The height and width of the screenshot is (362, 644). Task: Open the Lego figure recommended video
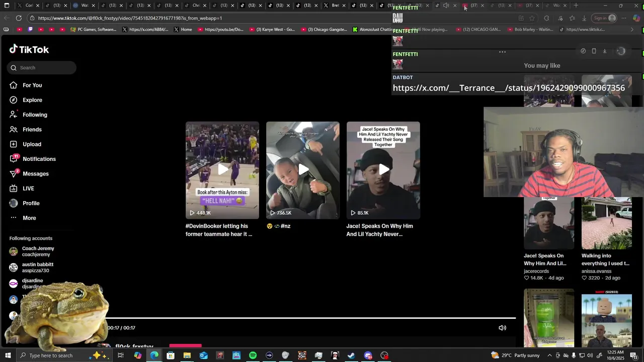(x=607, y=318)
